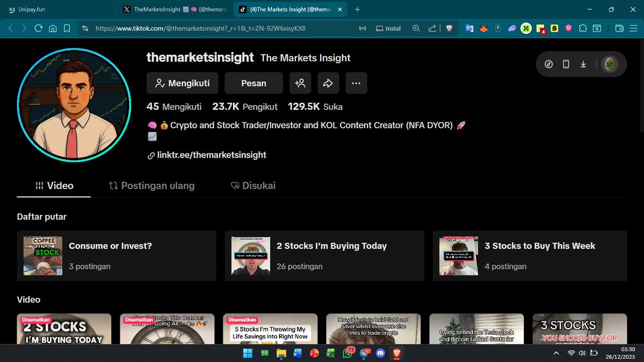This screenshot has height=362, width=644.
Task: Open the Windows Start menu
Action: (248, 353)
